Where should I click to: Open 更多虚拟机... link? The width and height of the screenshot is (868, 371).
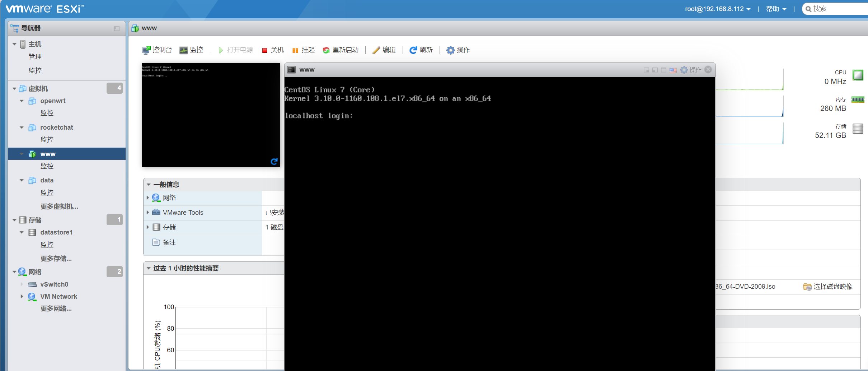click(59, 207)
